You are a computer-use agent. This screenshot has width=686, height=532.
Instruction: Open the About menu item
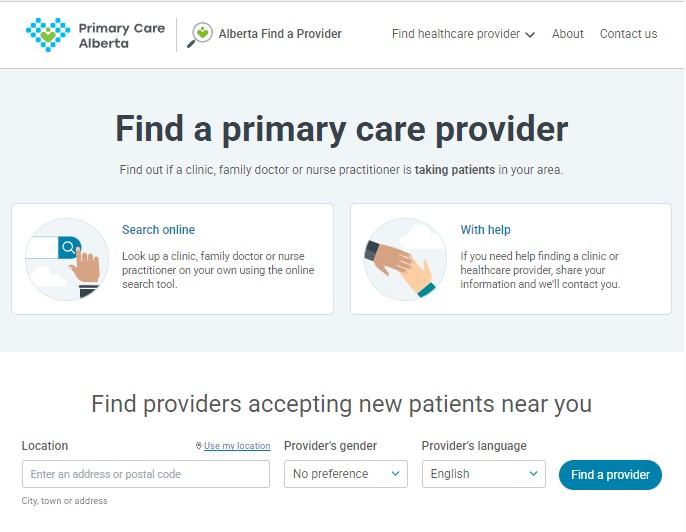coord(567,34)
